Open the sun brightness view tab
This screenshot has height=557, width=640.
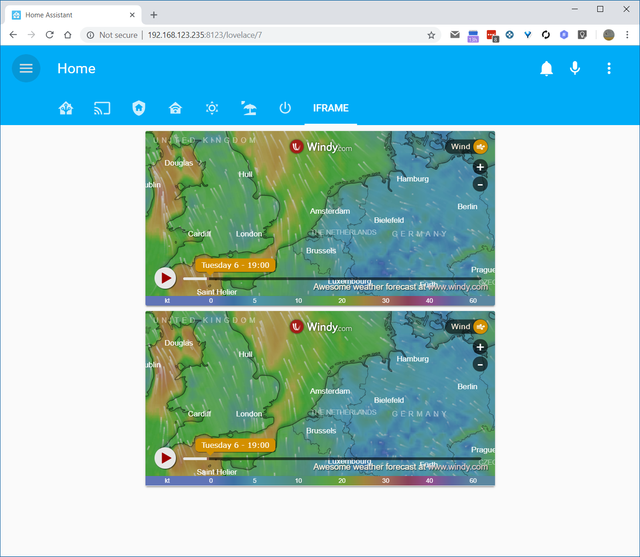[x=212, y=108]
